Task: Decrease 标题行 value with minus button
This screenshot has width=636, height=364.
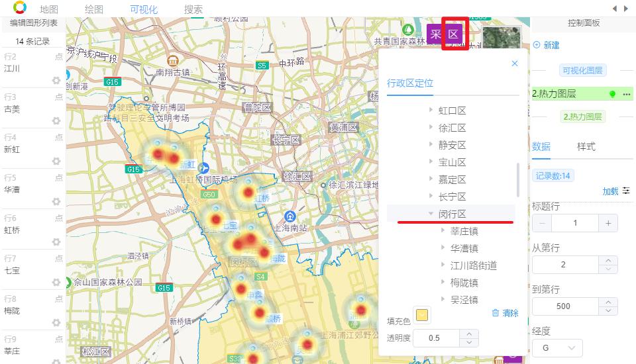Action: coord(542,223)
